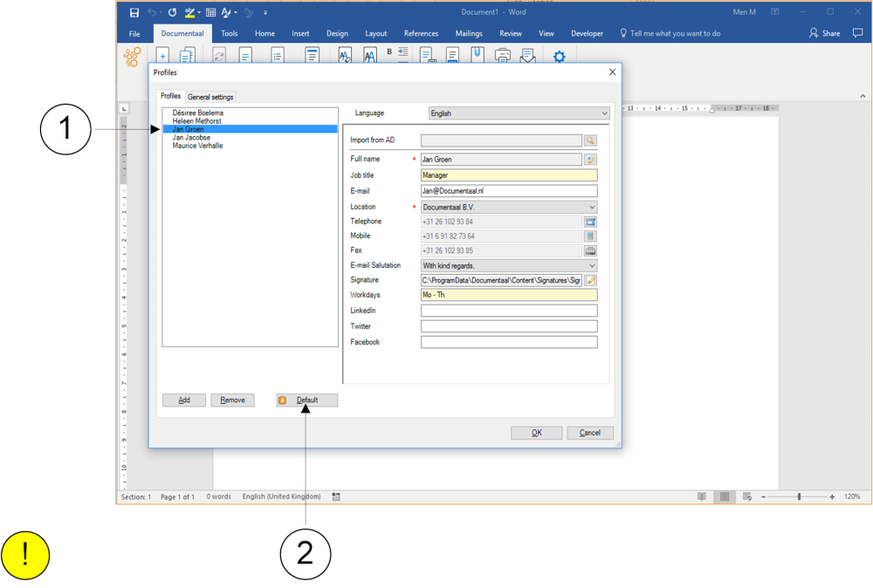The image size is (873, 588).
Task: Click the telephone icon beside Telephone field
Action: 590,222
